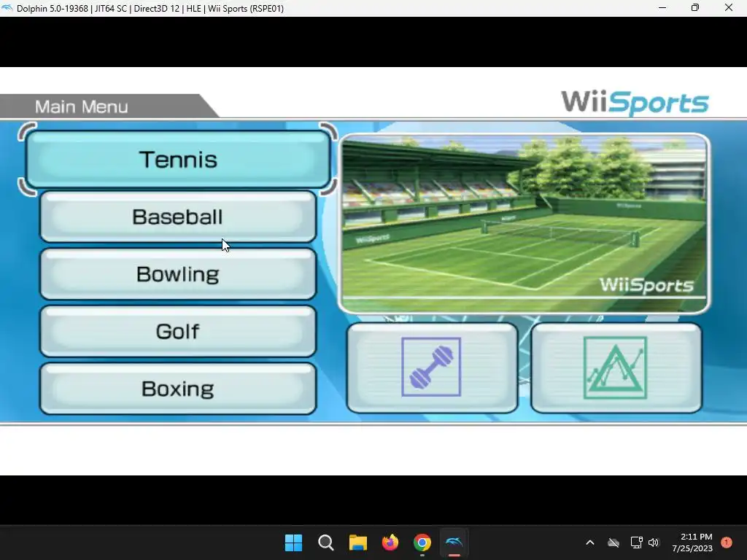Launch File Explorer from the taskbar
747x560 pixels.
tap(357, 542)
